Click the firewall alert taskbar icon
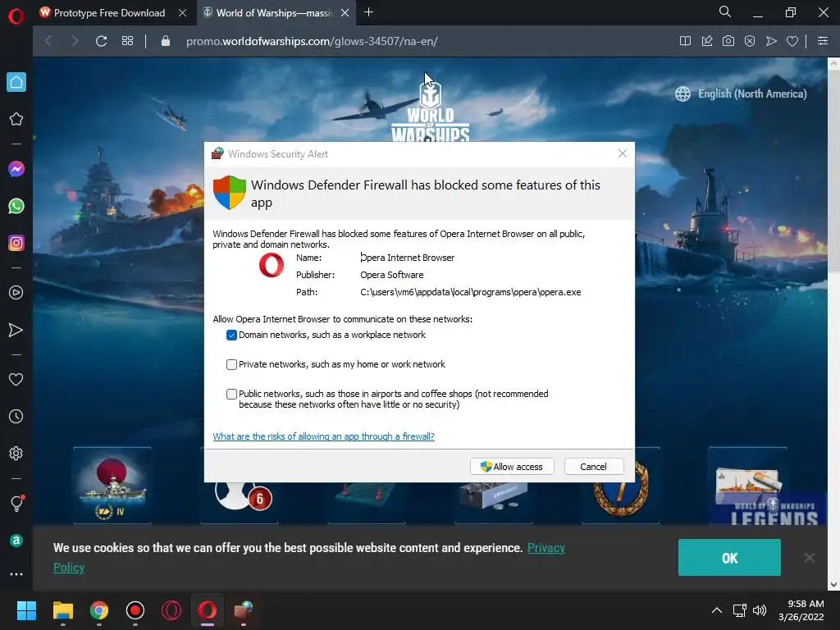This screenshot has height=630, width=840. pos(244,610)
